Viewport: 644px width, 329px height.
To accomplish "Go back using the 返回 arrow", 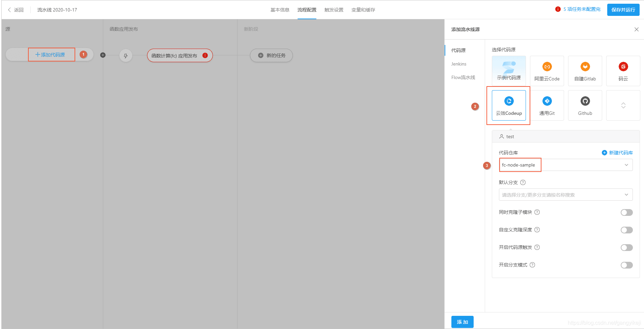I will click(9, 10).
